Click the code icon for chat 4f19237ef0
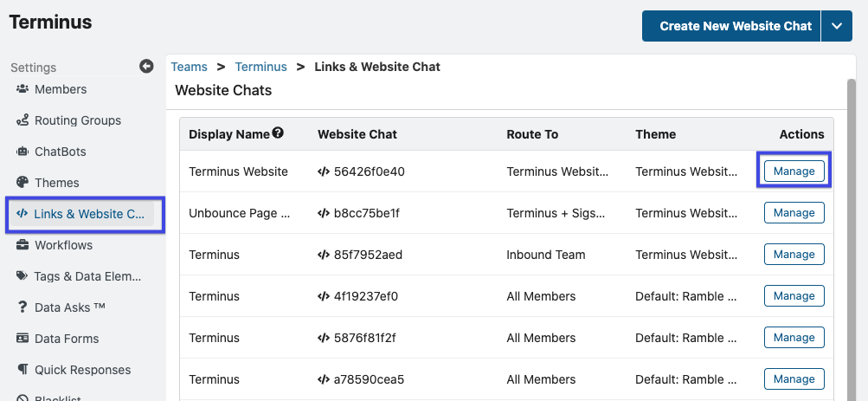The width and height of the screenshot is (868, 401). [324, 296]
